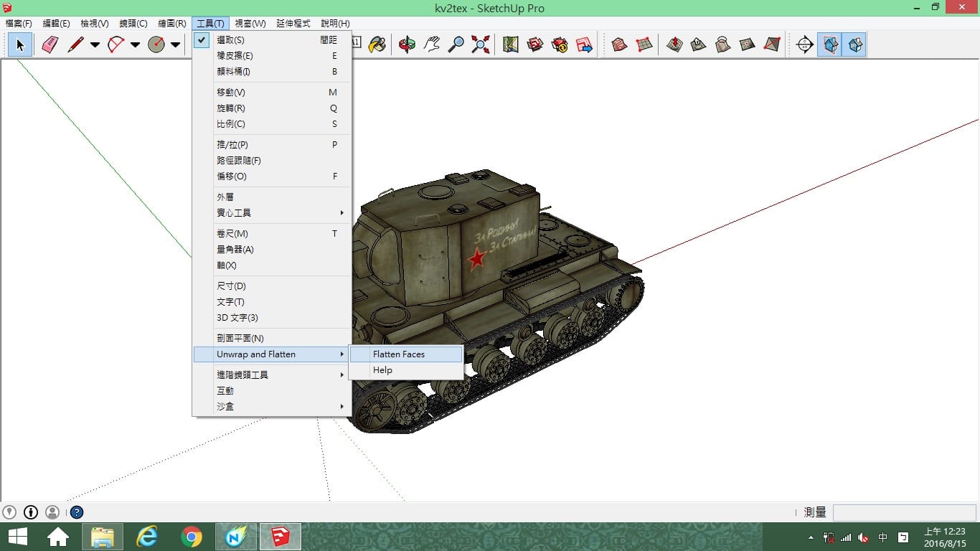
Task: Select the Paint Bucket tool
Action: [x=377, y=44]
